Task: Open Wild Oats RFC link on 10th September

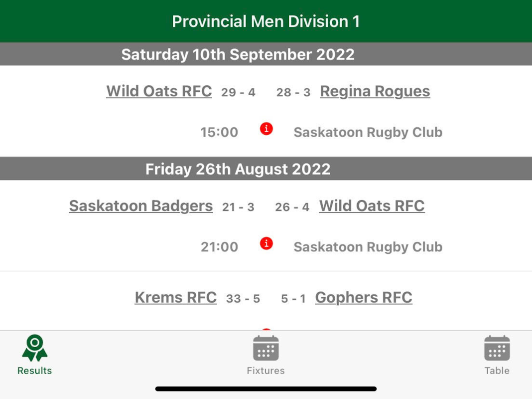Action: tap(159, 91)
